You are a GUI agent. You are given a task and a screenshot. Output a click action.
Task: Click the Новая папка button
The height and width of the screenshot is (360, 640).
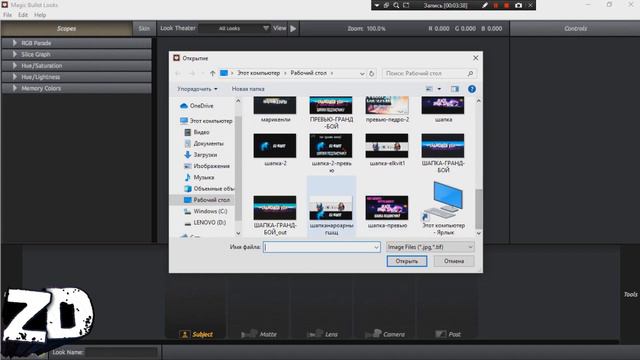(248, 89)
